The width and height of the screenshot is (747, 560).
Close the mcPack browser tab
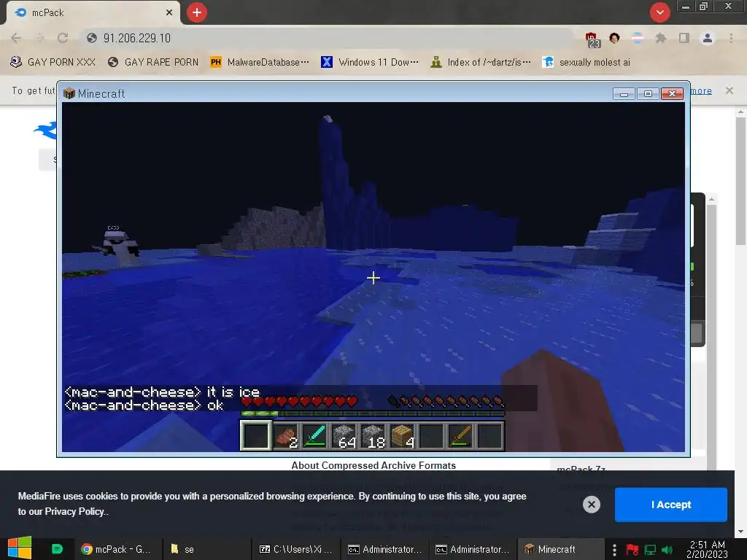(x=169, y=12)
